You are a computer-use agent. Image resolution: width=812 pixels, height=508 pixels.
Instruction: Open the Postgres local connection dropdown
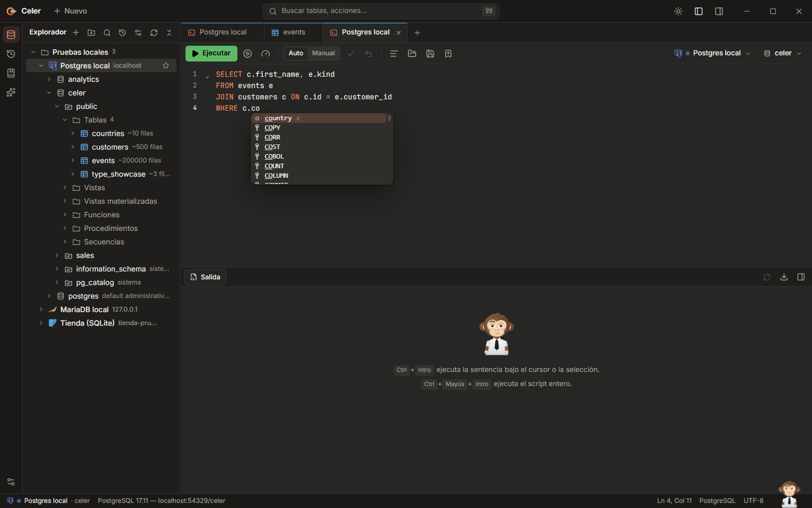click(x=712, y=53)
